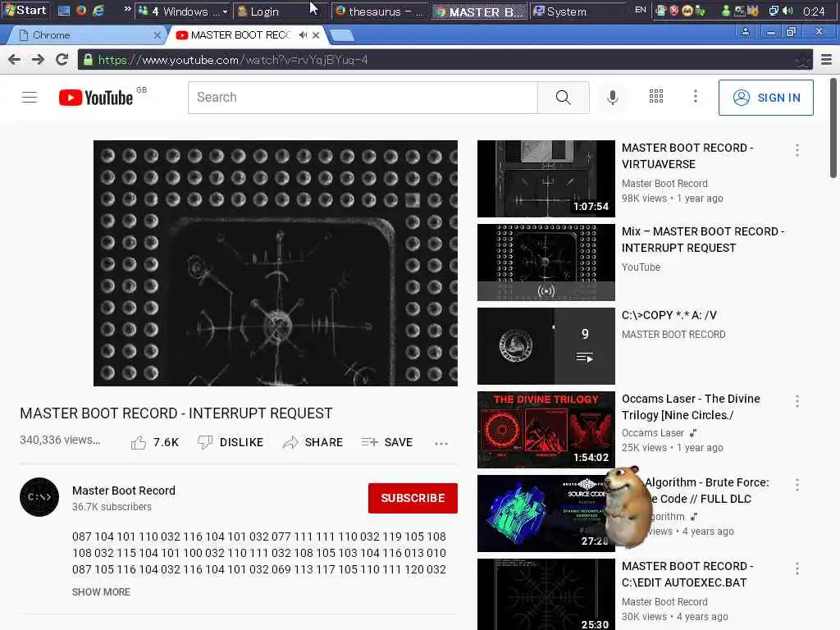
Task: Reload the current page
Action: tap(62, 59)
